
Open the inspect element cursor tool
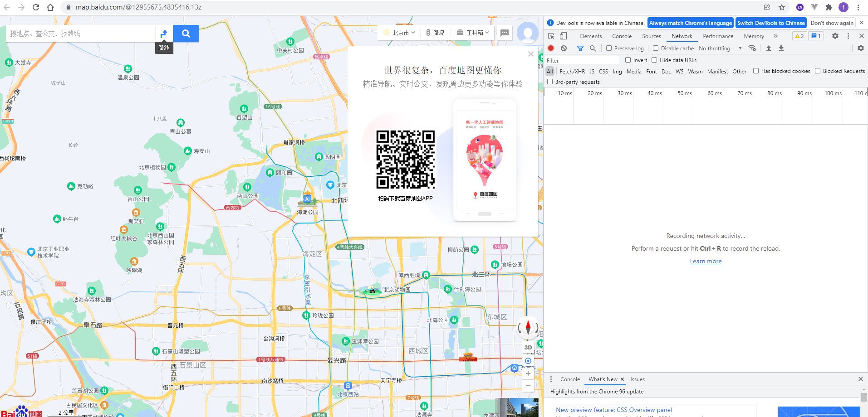pyautogui.click(x=551, y=36)
